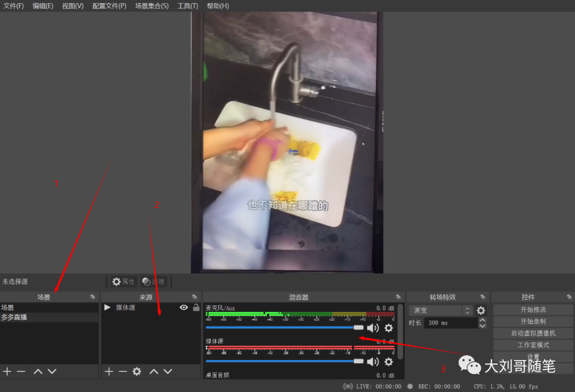Move the 媒体源 source up with the up arrow
The height and width of the screenshot is (392, 575).
153,371
